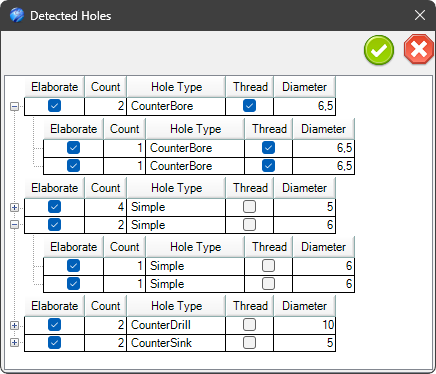Confirm with the green checkmark button

[x=379, y=50]
